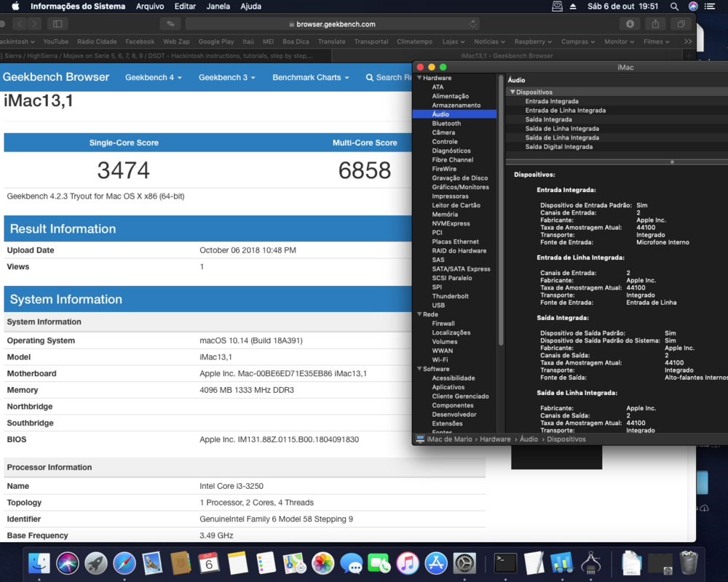Select Saída Digital Integrada device row

click(558, 147)
